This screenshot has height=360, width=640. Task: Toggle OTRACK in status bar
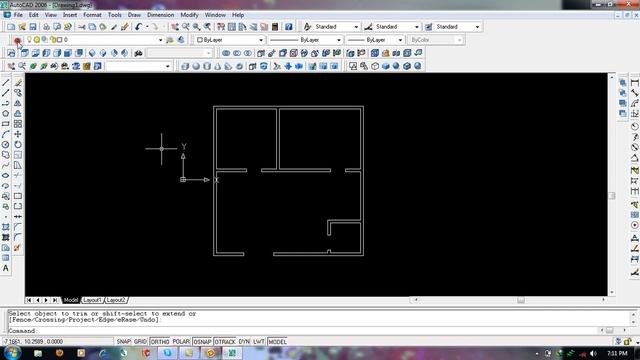pyautogui.click(x=225, y=342)
